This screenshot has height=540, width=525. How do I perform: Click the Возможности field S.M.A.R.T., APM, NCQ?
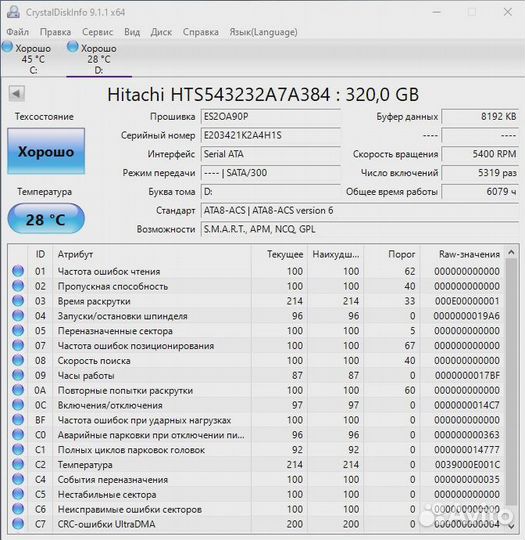[360, 229]
